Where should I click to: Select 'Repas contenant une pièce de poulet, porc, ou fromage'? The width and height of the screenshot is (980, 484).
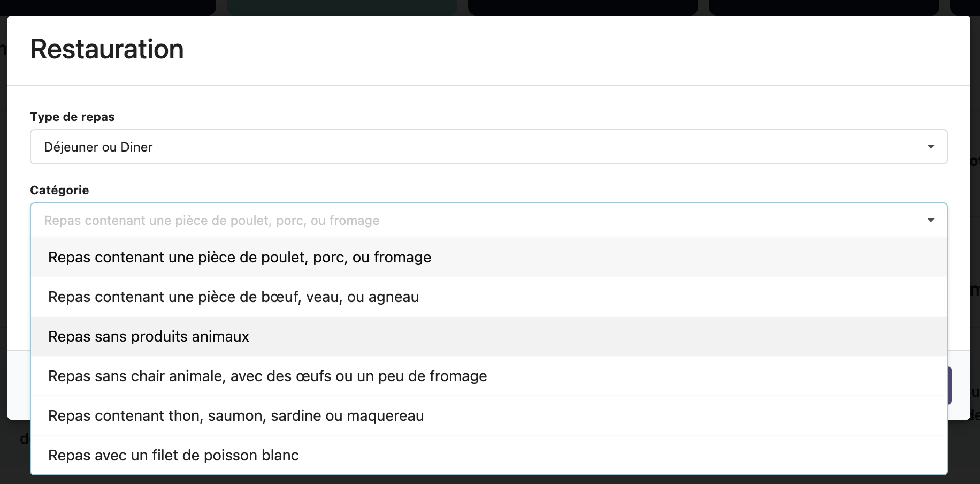coord(239,257)
